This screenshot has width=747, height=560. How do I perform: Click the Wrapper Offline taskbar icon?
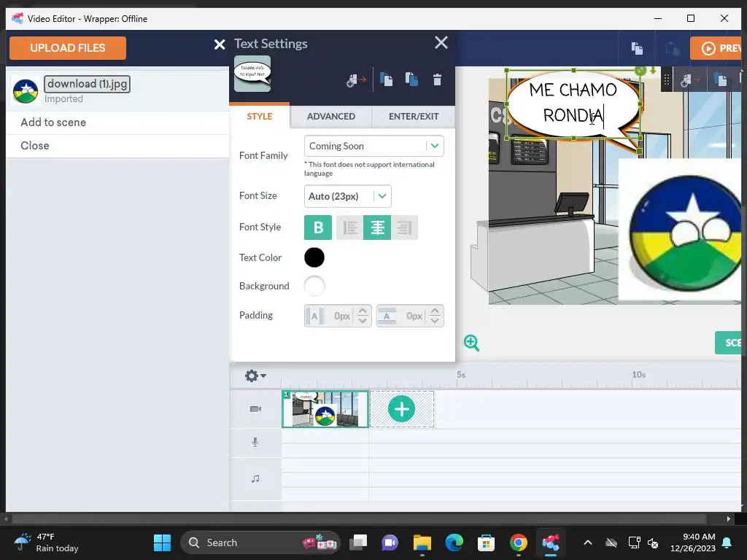pyautogui.click(x=550, y=542)
